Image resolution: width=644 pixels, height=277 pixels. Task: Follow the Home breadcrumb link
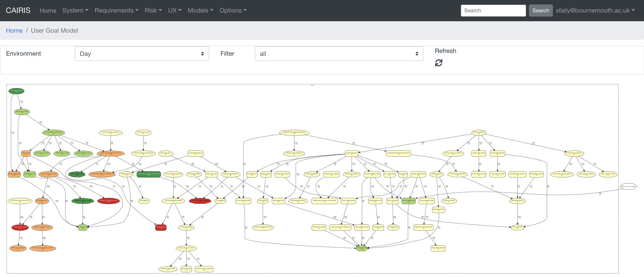pos(14,30)
